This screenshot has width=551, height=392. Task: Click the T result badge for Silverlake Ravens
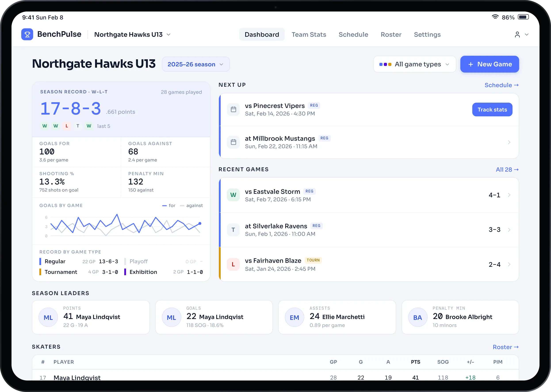coord(233,230)
